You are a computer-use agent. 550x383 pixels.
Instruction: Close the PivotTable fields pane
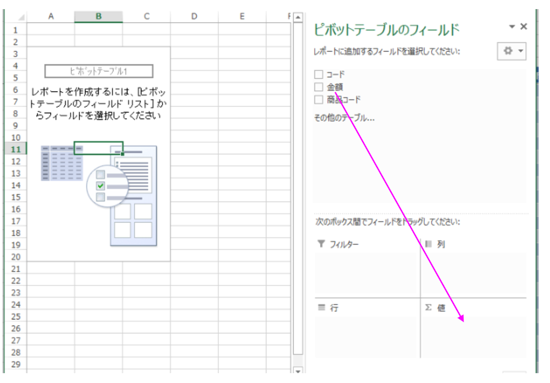click(524, 26)
